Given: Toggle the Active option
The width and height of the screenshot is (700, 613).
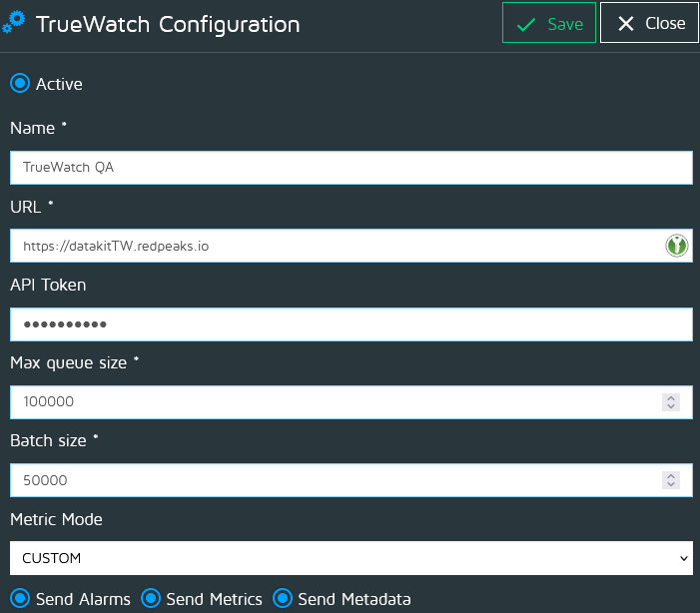Looking at the screenshot, I should click(x=20, y=84).
